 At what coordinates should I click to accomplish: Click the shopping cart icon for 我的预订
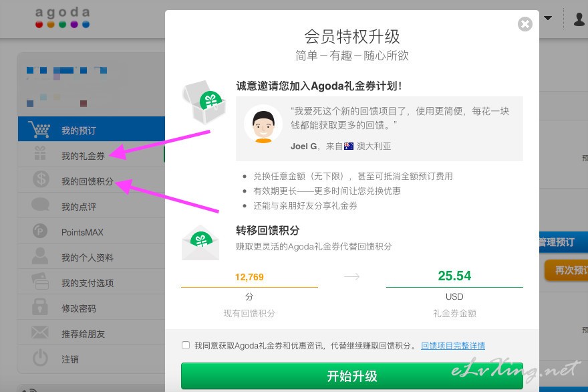pyautogui.click(x=40, y=130)
